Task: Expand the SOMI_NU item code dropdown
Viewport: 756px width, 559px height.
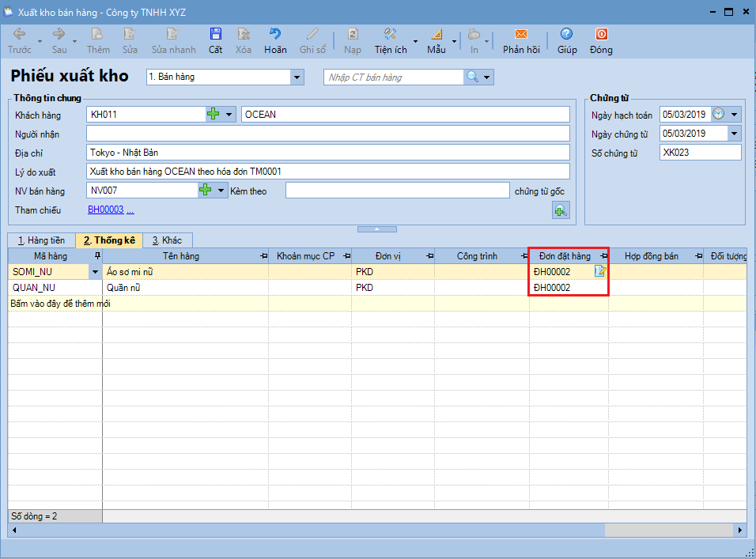Action: 96,272
